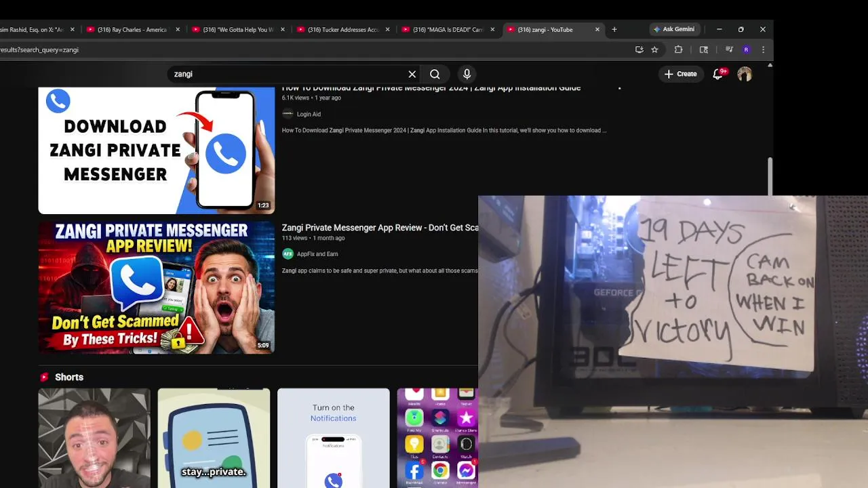This screenshot has width=868, height=488.
Task: Switch to the "We Gotta Help You" tab
Action: [x=237, y=29]
